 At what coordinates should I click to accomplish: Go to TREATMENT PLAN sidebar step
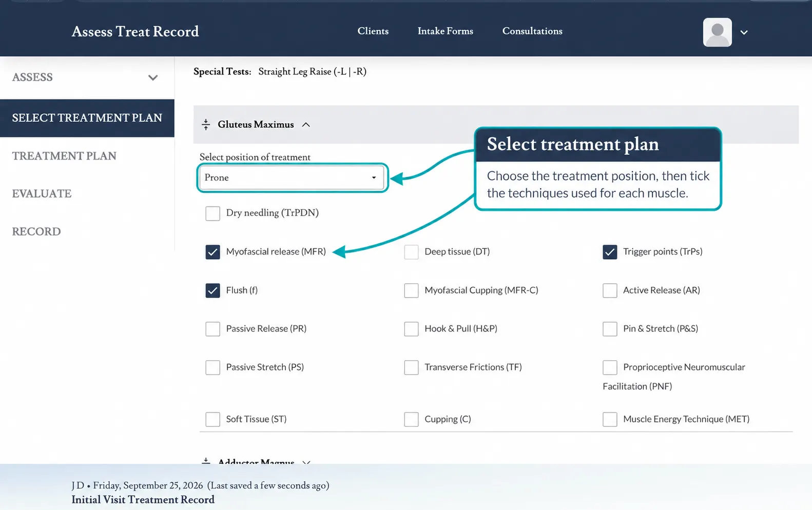click(x=64, y=156)
